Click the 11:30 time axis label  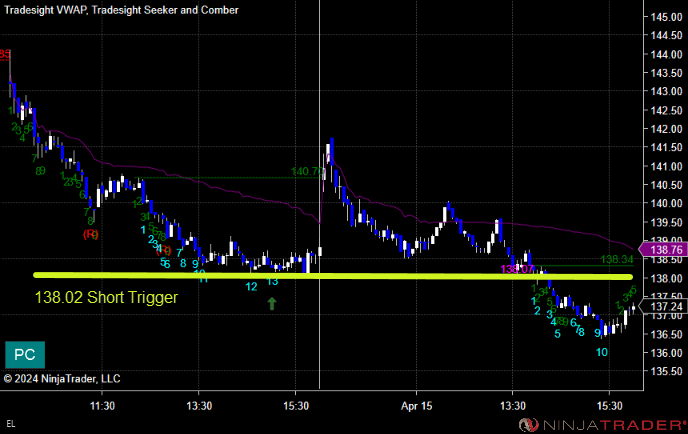click(102, 406)
